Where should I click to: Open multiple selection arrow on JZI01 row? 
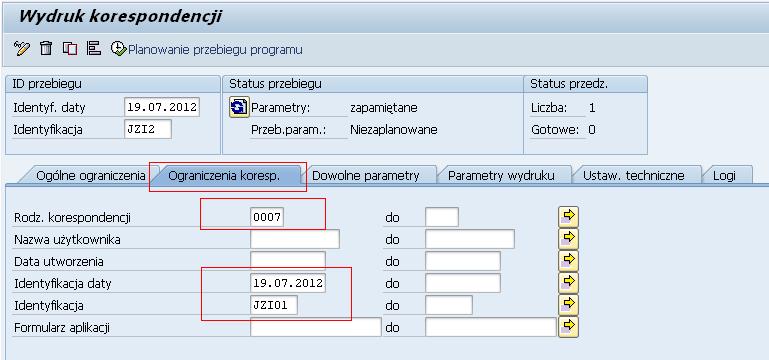pyautogui.click(x=568, y=305)
